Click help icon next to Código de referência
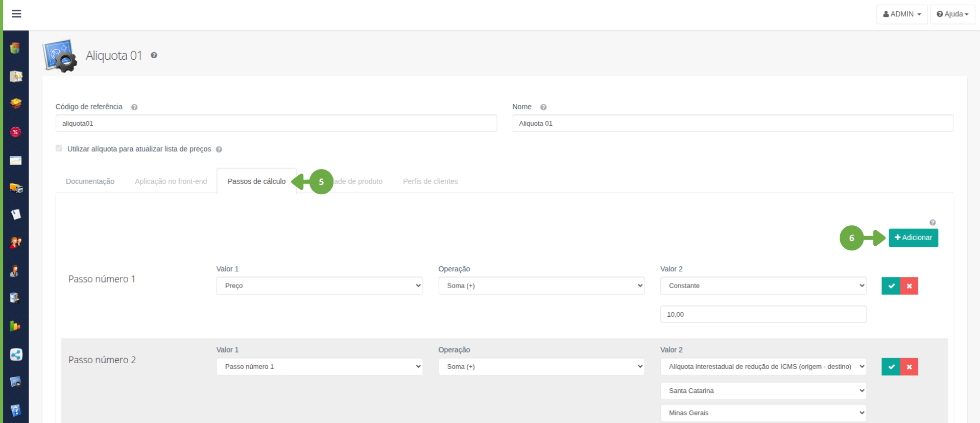The height and width of the screenshot is (423, 980). click(x=134, y=107)
